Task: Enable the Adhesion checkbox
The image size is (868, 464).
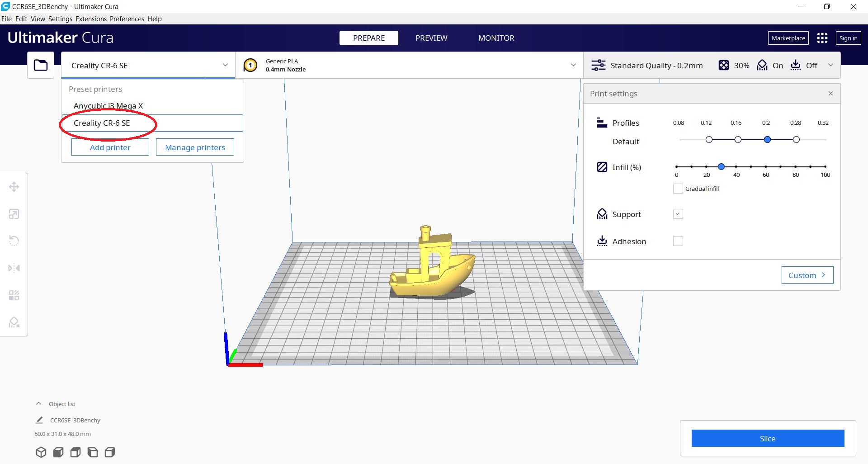Action: (678, 241)
